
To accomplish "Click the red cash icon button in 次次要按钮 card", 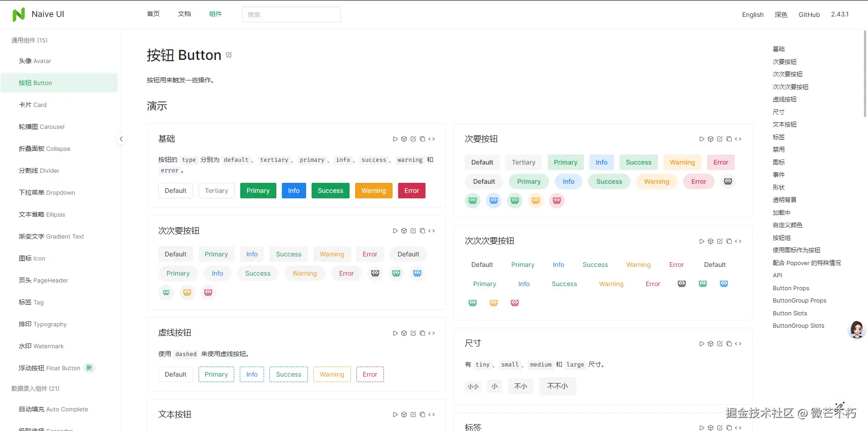I will pos(208,293).
